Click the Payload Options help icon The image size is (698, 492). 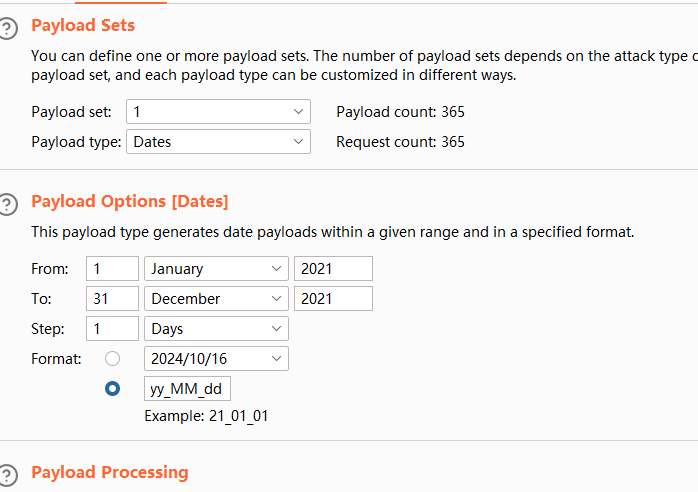tap(9, 204)
